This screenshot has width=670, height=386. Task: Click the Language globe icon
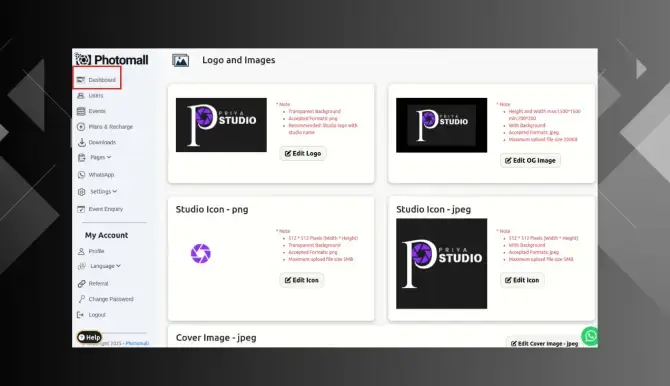point(82,266)
